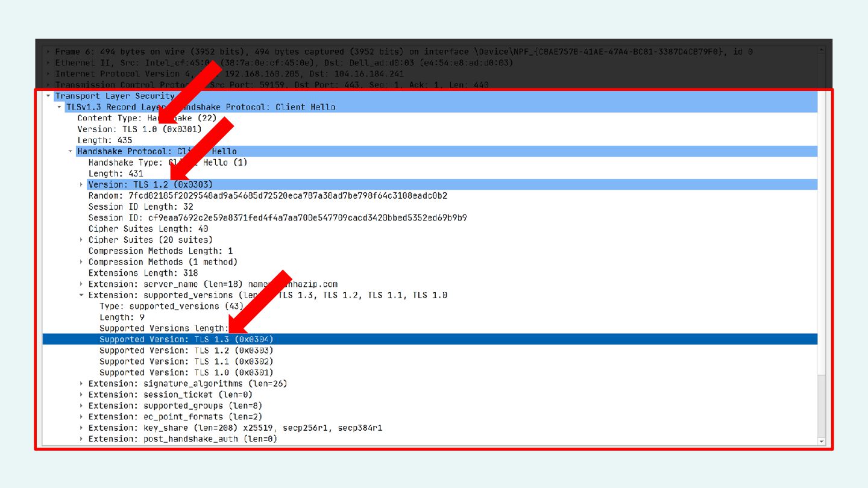Expand the Version: TLS 1.2 (0x0303) arrow

81,184
